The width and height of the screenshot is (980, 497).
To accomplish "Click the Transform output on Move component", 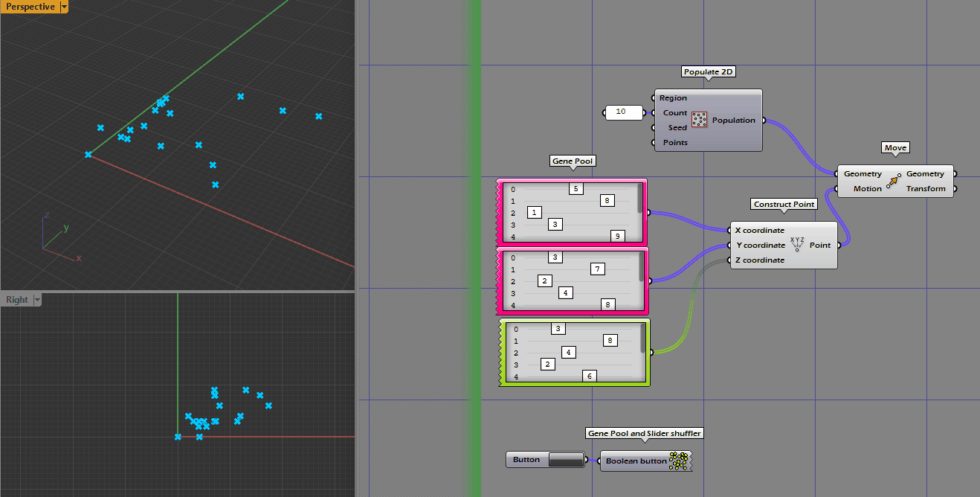I will (926, 189).
